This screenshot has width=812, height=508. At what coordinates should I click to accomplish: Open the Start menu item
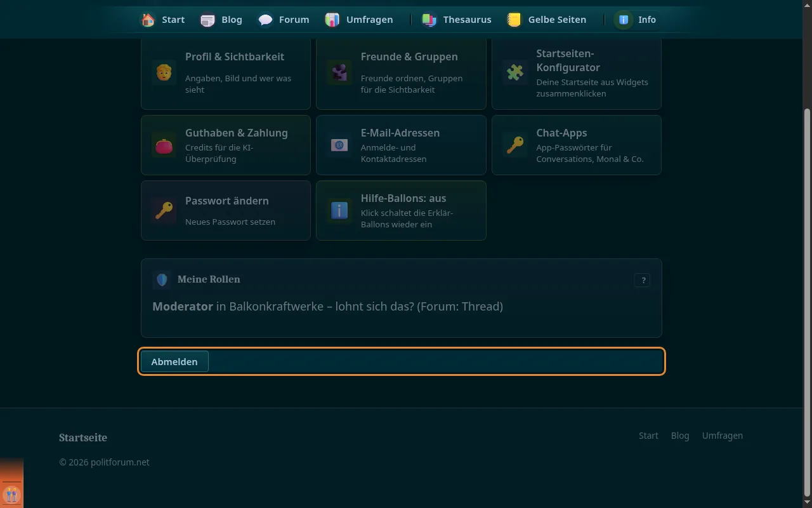(163, 20)
